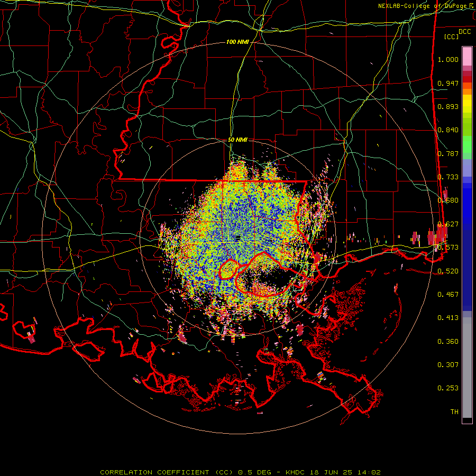476x476 pixels.
Task: Pick the dark red swatch on the color bar
Action: (x=467, y=79)
